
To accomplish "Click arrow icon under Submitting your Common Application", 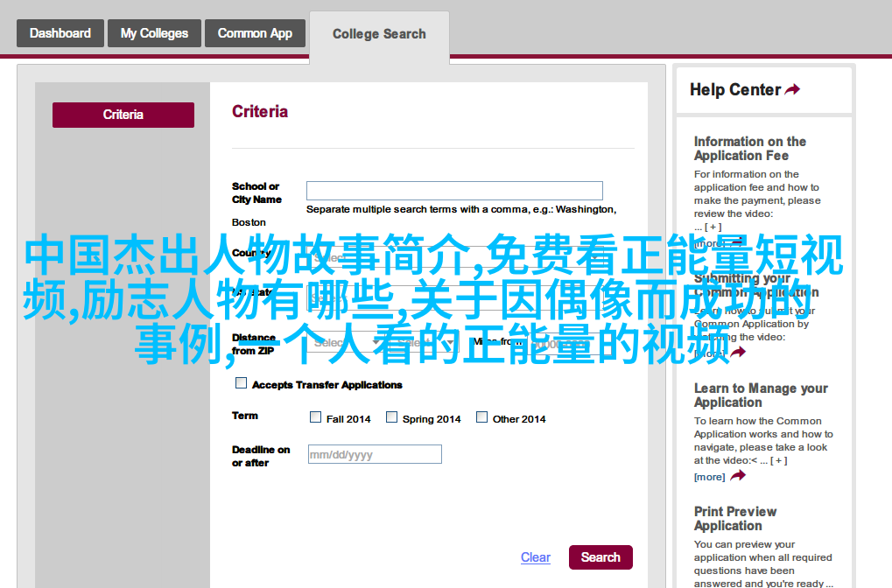I will [x=738, y=352].
